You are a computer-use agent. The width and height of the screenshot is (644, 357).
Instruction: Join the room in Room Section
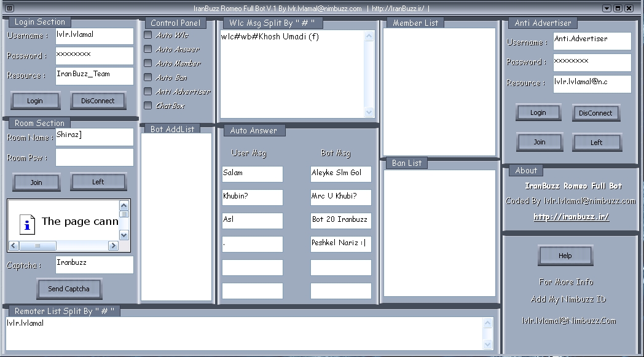click(36, 182)
